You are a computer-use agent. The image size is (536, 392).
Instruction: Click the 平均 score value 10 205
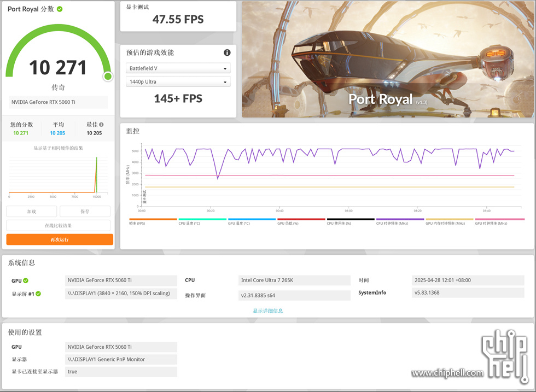[57, 133]
